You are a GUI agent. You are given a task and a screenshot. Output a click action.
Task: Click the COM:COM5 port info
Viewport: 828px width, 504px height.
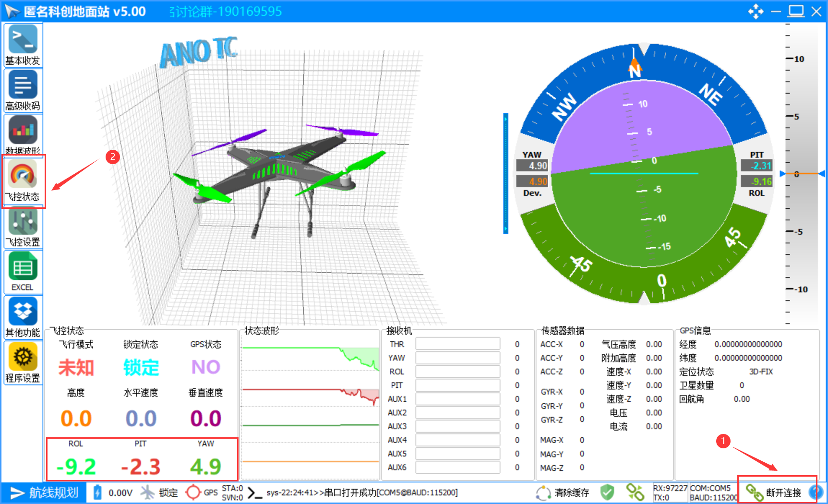710,488
